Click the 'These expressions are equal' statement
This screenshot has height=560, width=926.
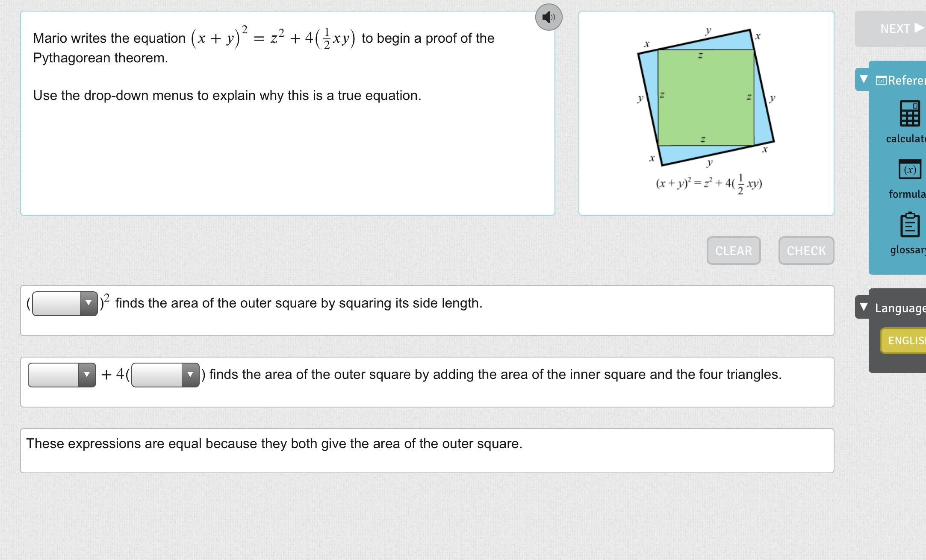pyautogui.click(x=274, y=444)
